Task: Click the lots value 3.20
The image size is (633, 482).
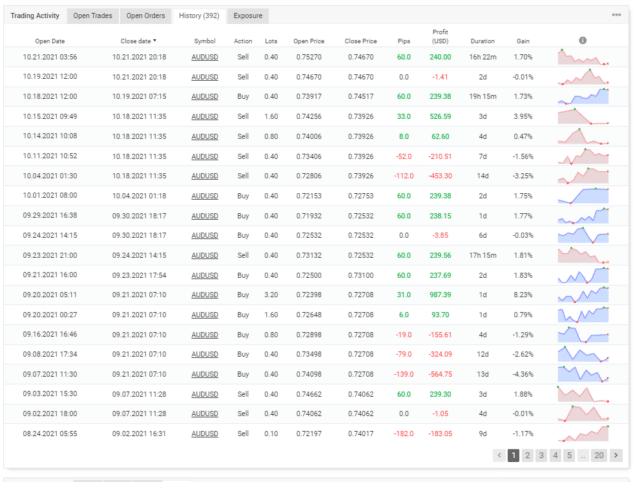Action: click(271, 295)
